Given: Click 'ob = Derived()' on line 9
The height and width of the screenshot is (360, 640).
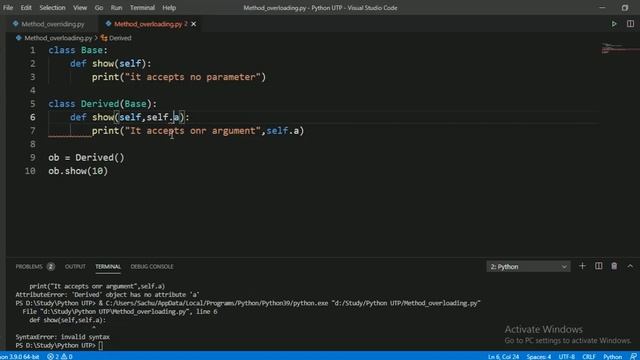Looking at the screenshot, I should [86, 158].
